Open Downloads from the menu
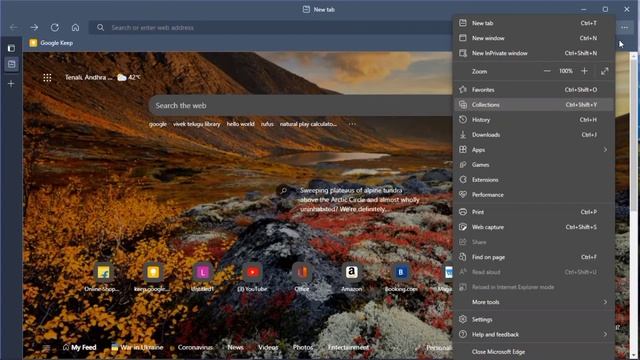This screenshot has height=360, width=640. click(x=533, y=135)
